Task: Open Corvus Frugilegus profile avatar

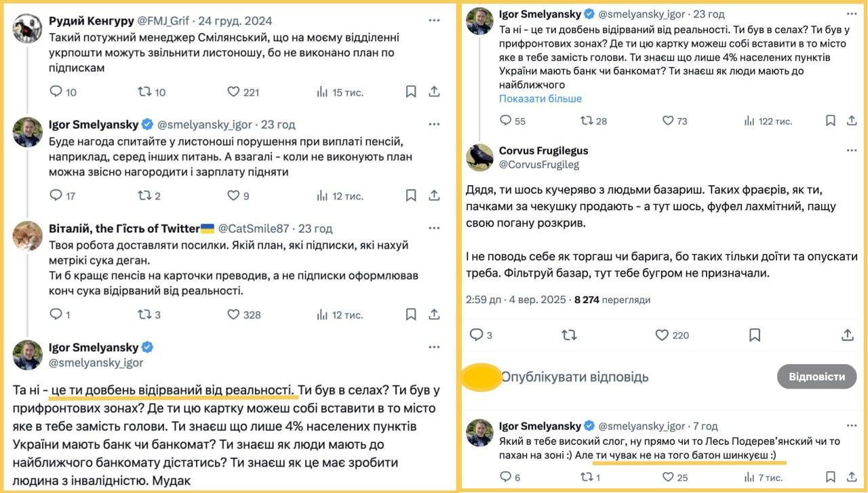Action: click(x=479, y=157)
